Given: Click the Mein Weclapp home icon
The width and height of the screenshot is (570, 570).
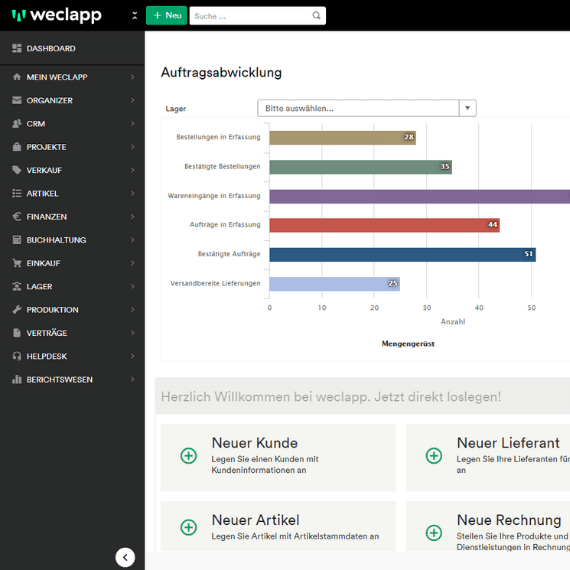Looking at the screenshot, I should point(17,77).
